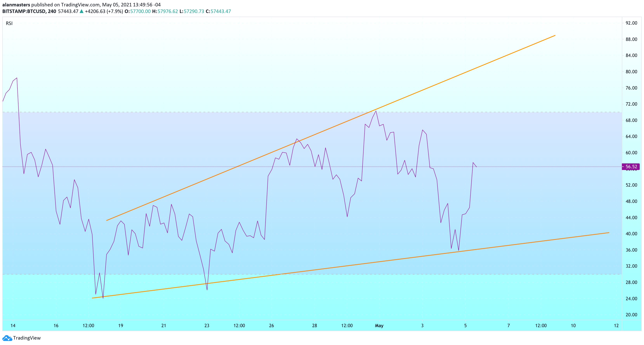Click the low value L:57290.73
The width and height of the screenshot is (644, 345).
(x=192, y=11)
